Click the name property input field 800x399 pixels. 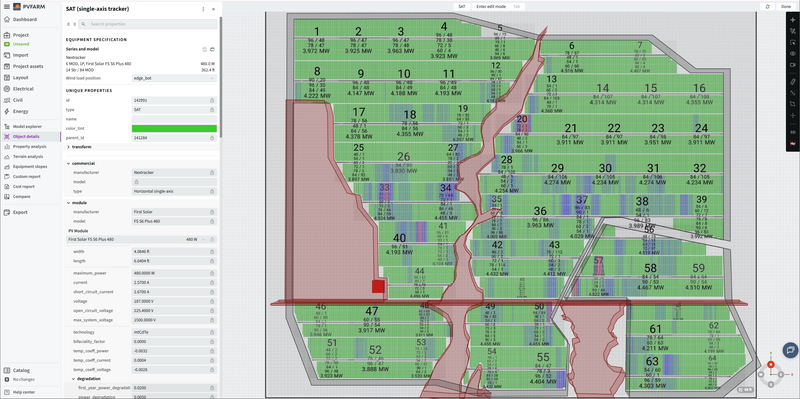click(174, 119)
